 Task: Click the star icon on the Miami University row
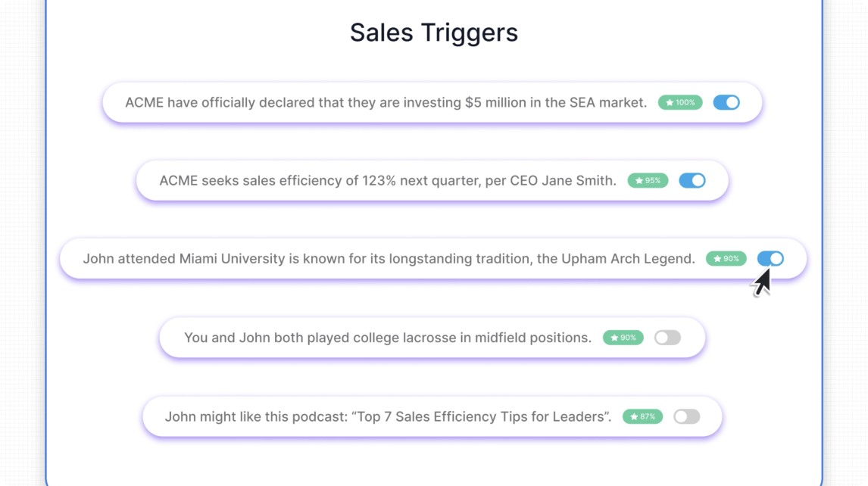click(717, 259)
